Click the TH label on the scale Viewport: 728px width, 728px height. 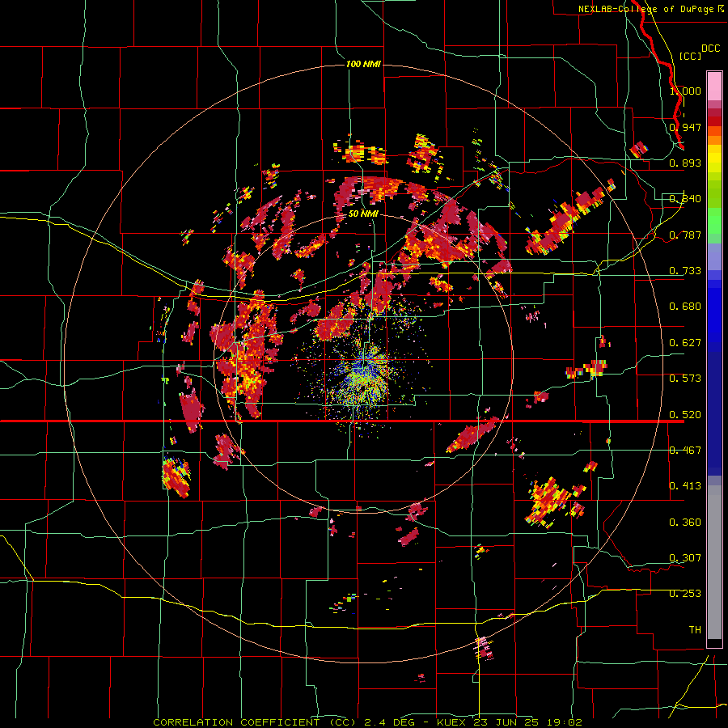pyautogui.click(x=695, y=630)
